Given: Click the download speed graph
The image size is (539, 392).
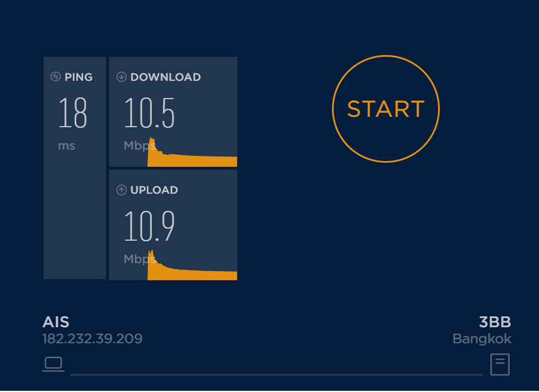Looking at the screenshot, I should pos(192,152).
